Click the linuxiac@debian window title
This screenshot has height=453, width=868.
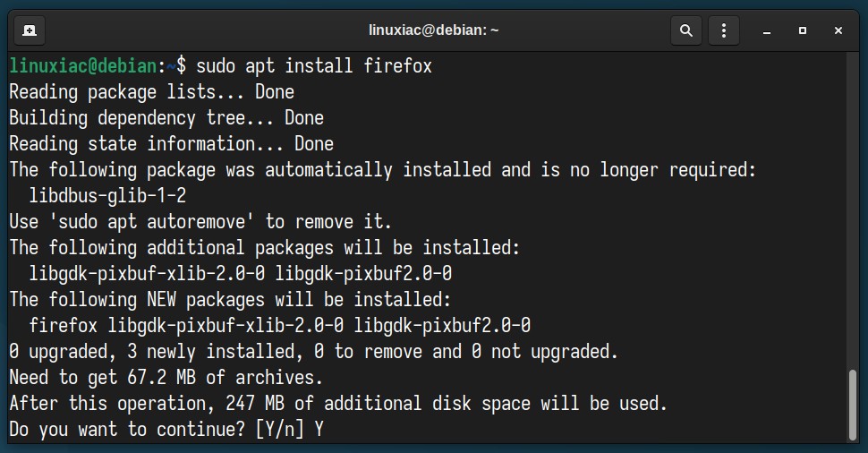(433, 30)
